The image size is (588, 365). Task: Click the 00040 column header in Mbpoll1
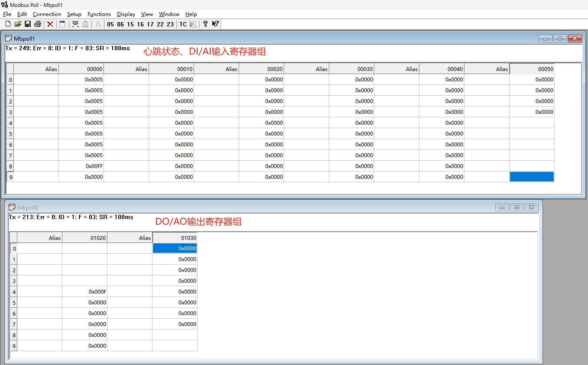[442, 68]
